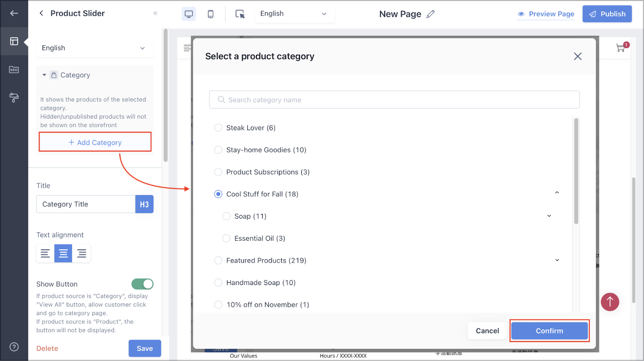Edit page name with pencil icon
The width and height of the screenshot is (644, 361).
pyautogui.click(x=431, y=14)
